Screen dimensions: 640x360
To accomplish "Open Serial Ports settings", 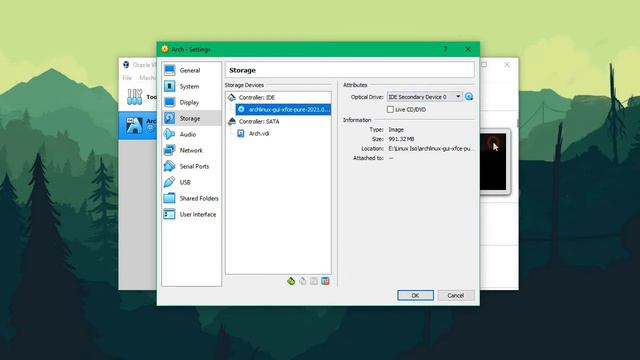I will [x=191, y=166].
